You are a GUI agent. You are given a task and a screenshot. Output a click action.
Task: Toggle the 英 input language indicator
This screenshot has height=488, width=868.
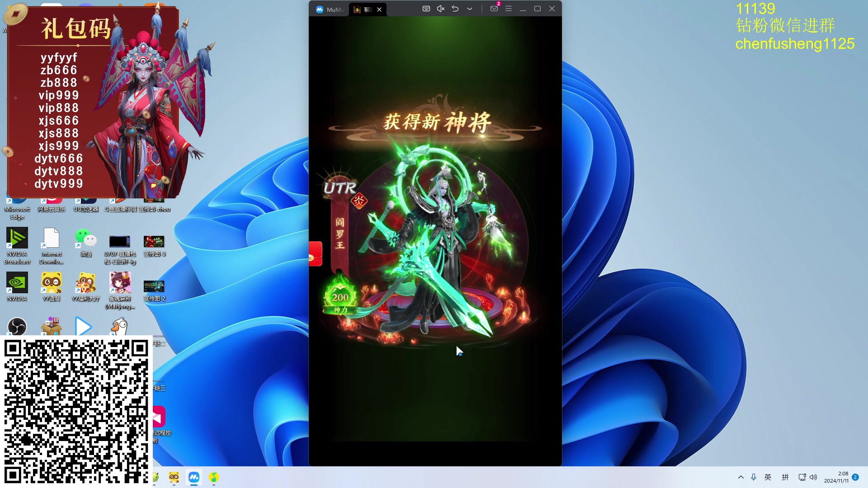pyautogui.click(x=768, y=477)
